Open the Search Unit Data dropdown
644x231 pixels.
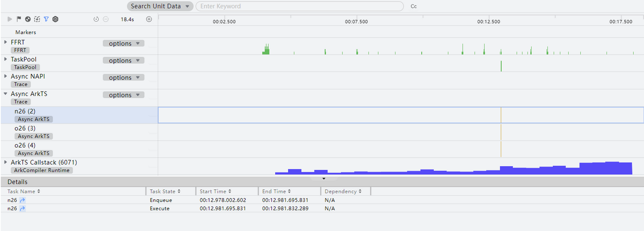click(160, 6)
